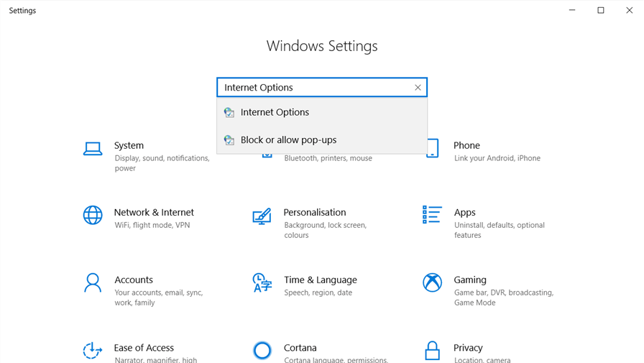Click the Gaming category title

coord(470,280)
